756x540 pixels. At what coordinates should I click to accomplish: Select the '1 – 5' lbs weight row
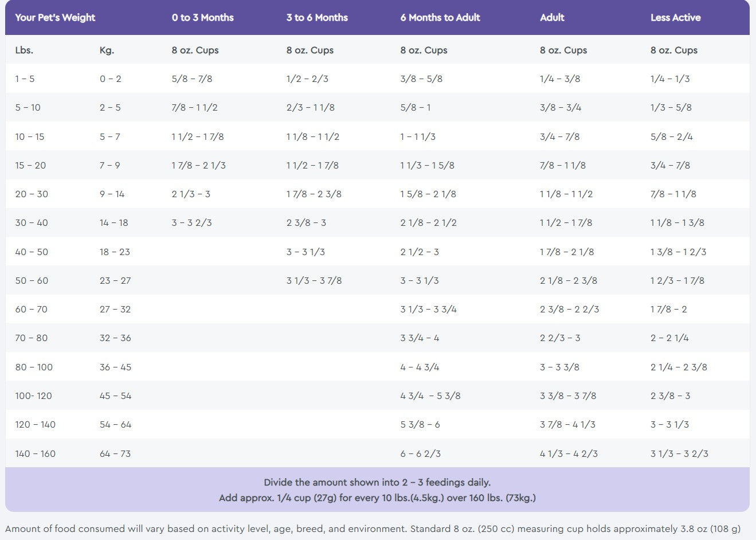tap(377, 79)
